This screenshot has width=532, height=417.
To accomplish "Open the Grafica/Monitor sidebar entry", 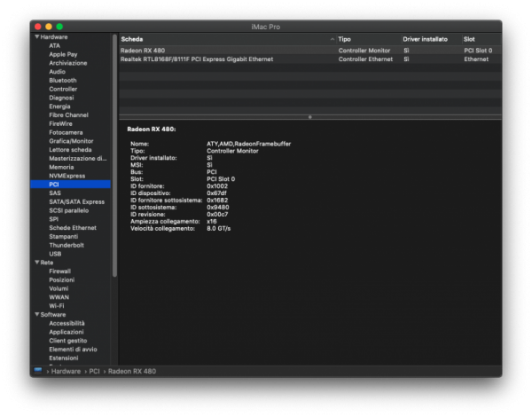I will pos(71,141).
